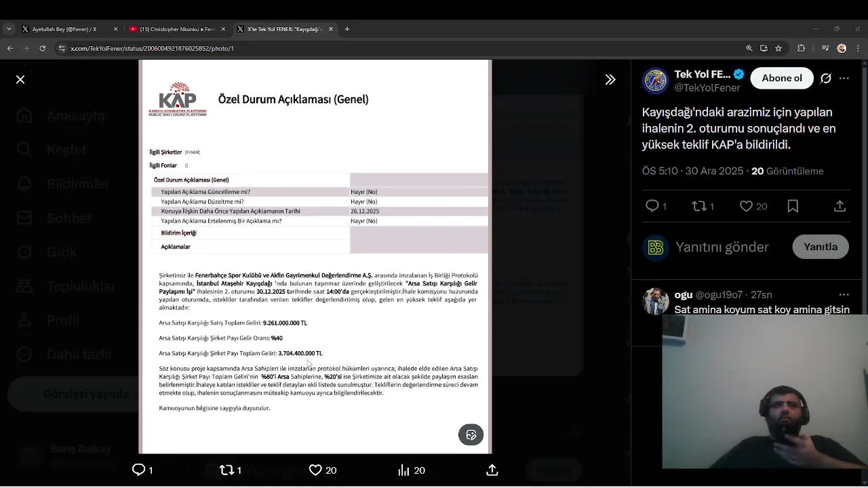Viewport: 868px width, 488px height.
Task: Open ogu's profile avatar in replies
Action: pos(655,302)
